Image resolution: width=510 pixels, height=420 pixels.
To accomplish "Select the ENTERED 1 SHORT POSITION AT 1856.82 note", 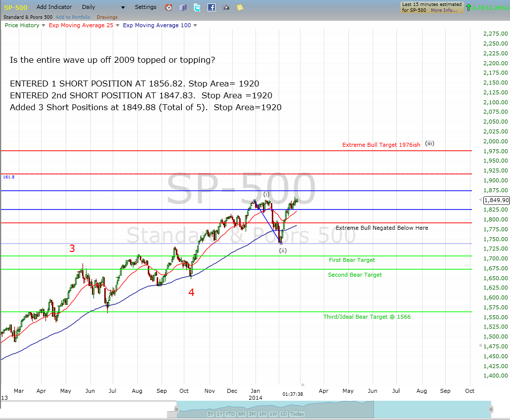I will tap(134, 84).
